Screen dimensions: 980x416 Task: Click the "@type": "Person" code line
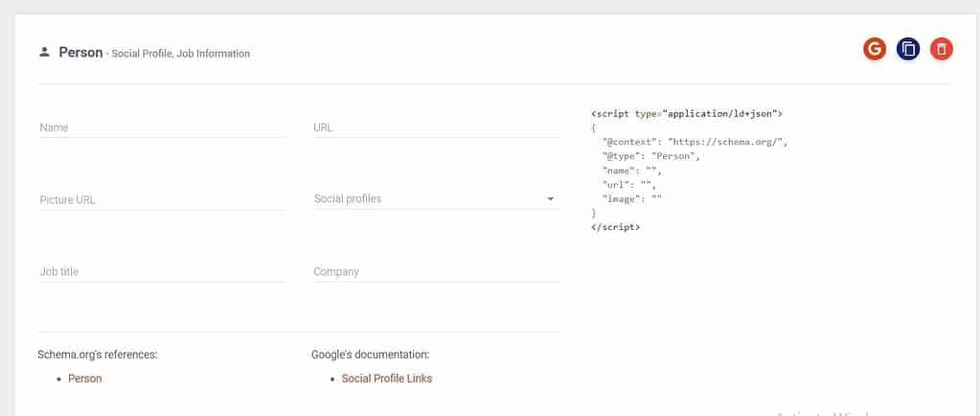[x=650, y=156]
